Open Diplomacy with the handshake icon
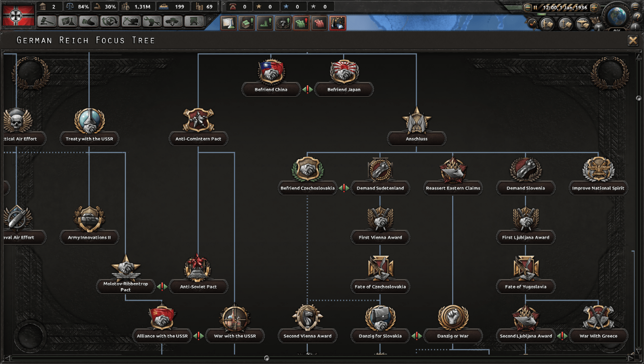Viewport: 644px width, 364px height. pyautogui.click(x=89, y=21)
